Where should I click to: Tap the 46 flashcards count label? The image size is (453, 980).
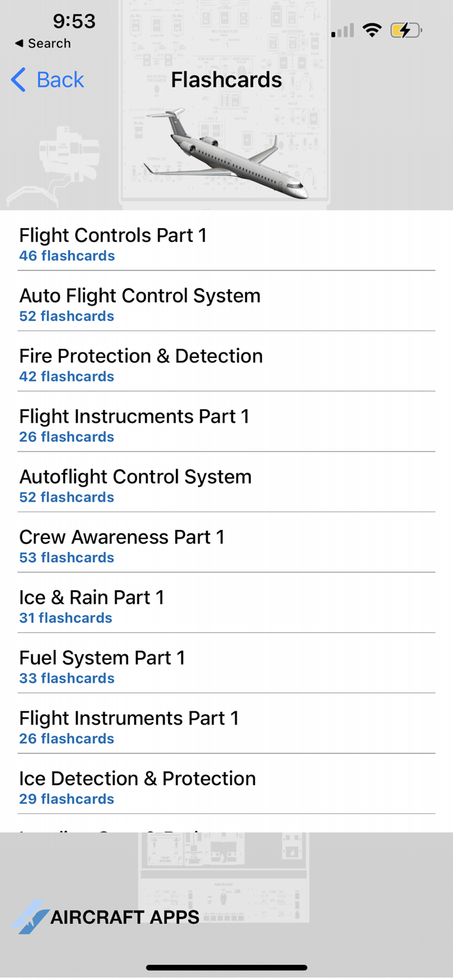[x=67, y=255]
